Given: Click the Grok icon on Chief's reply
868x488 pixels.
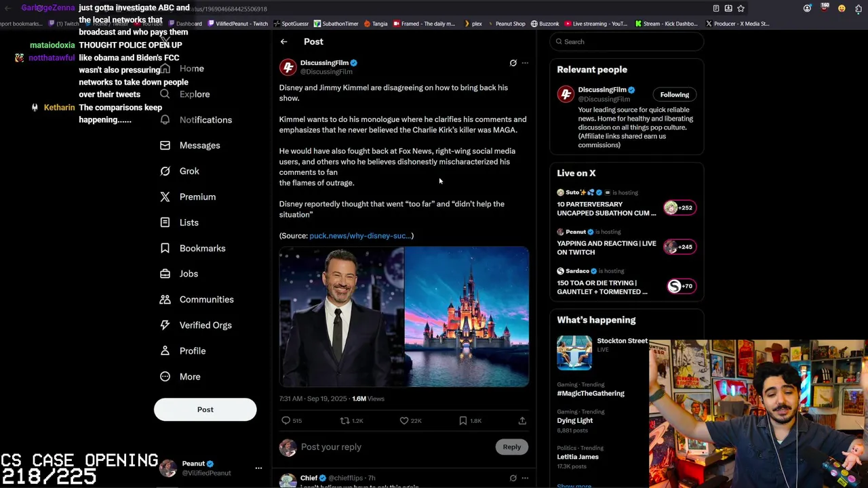Looking at the screenshot, I should (x=513, y=479).
